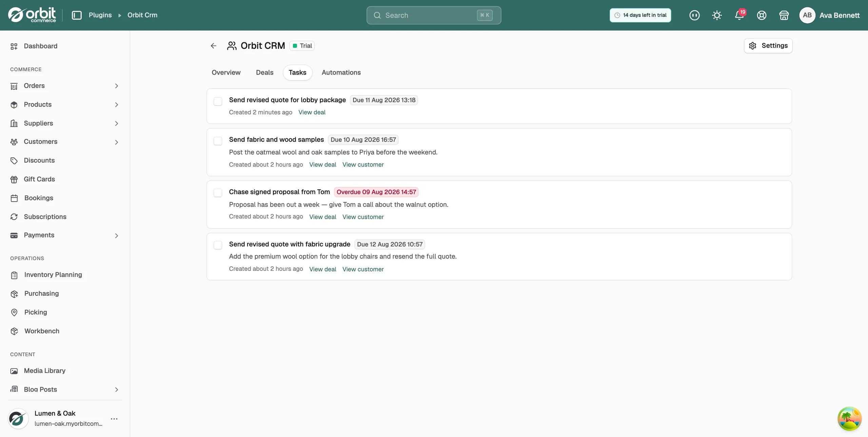The height and width of the screenshot is (437, 868).
Task: Expand the Products submenu chevron
Action: coord(116,105)
